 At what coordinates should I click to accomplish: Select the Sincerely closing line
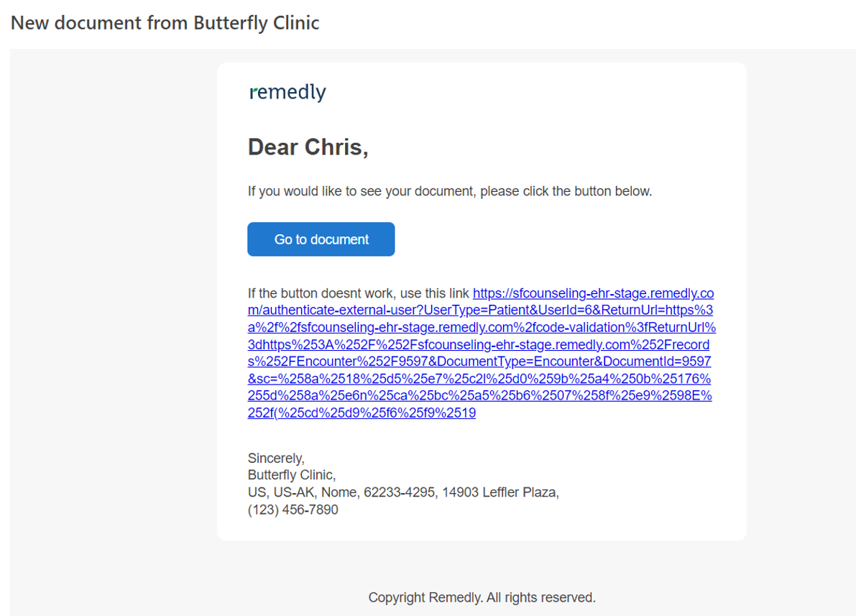[x=276, y=458]
